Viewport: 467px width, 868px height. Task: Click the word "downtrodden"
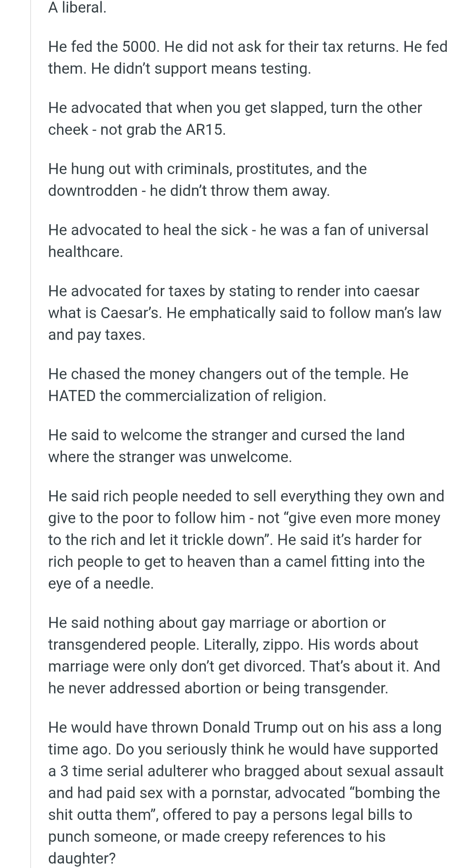click(x=93, y=191)
